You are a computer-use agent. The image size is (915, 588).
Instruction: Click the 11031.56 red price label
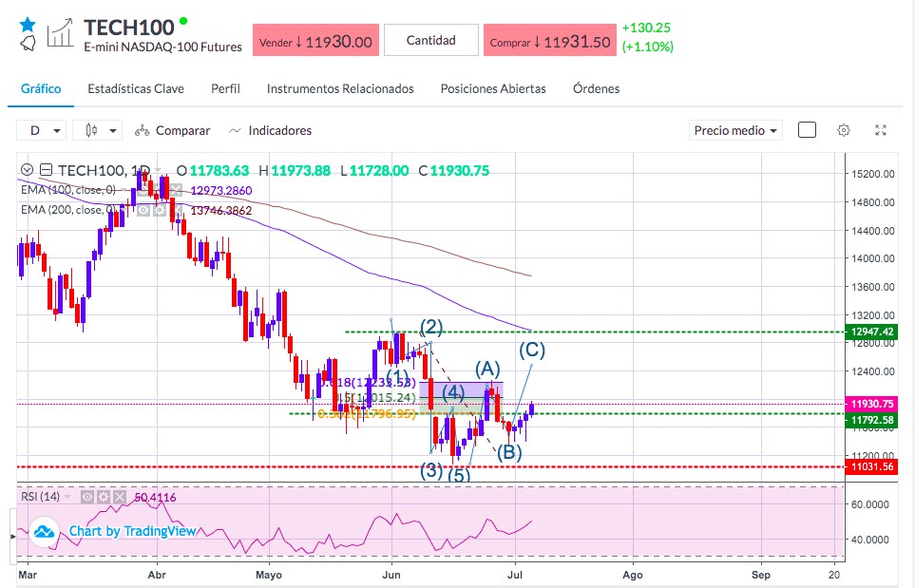872,466
